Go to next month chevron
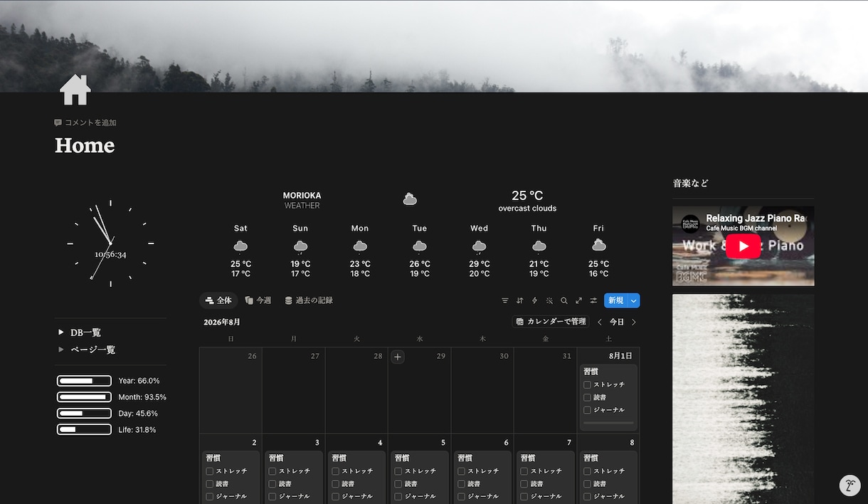 point(634,322)
